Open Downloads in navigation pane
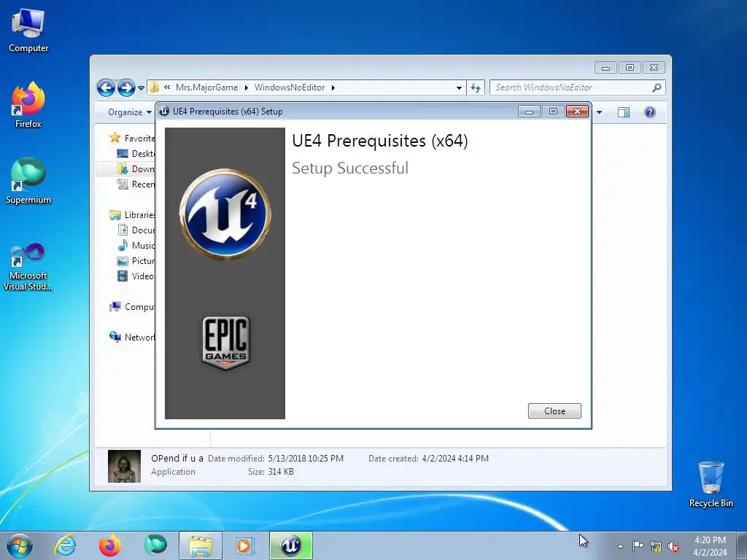 [x=136, y=168]
